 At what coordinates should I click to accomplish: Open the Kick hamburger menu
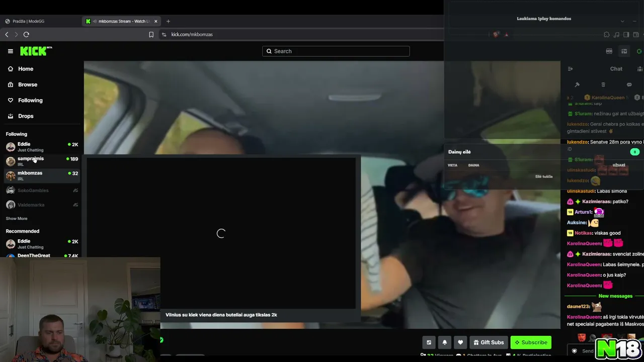[10, 51]
